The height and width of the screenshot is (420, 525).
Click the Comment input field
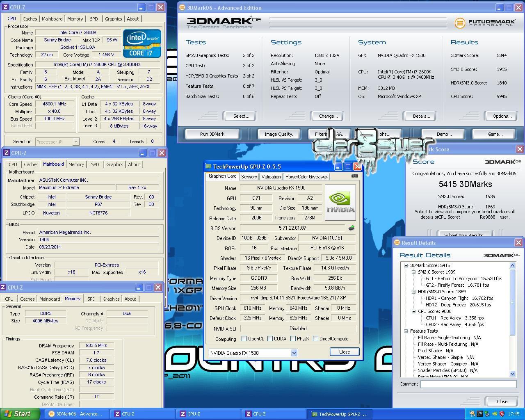click(x=468, y=384)
